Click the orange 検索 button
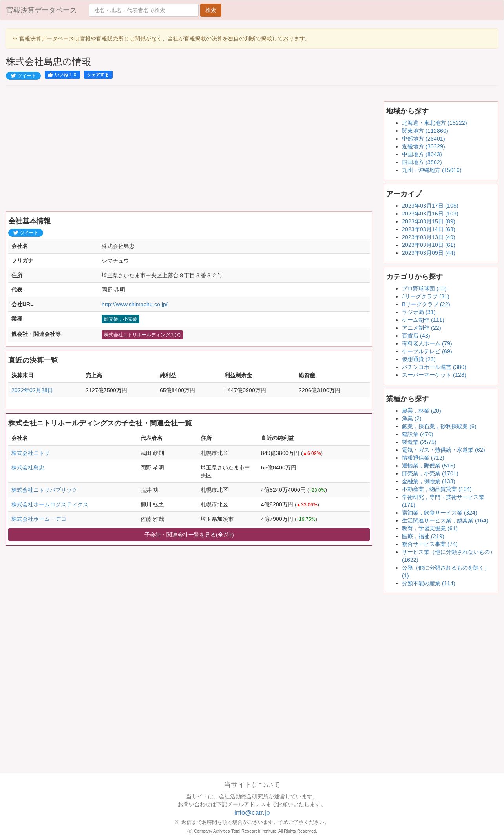The height and width of the screenshot is (838, 504). (211, 10)
